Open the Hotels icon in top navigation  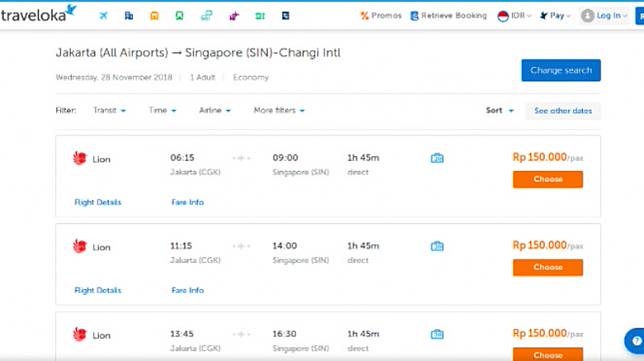pyautogui.click(x=129, y=16)
